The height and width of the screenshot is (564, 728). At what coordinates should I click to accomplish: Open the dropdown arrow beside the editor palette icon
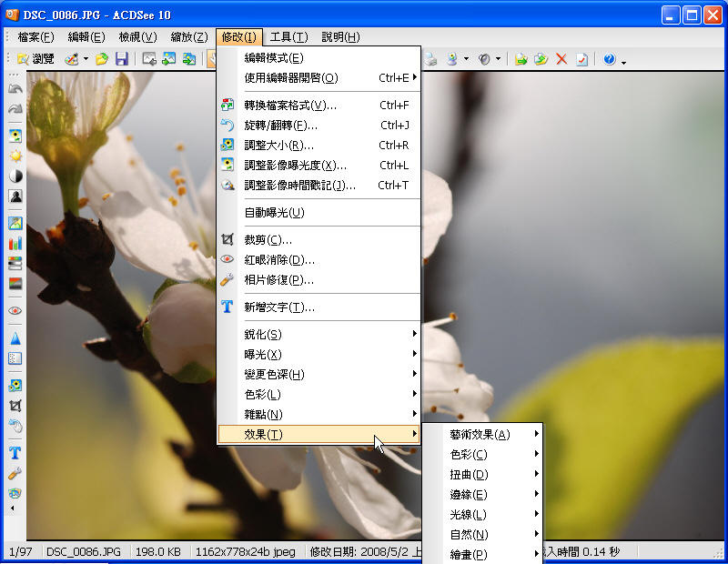click(86, 59)
